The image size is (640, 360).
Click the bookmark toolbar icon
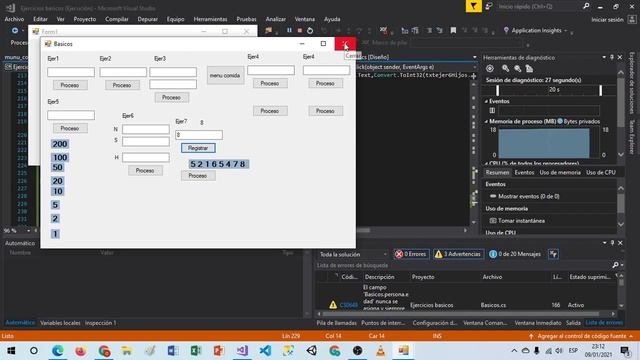(x=453, y=30)
